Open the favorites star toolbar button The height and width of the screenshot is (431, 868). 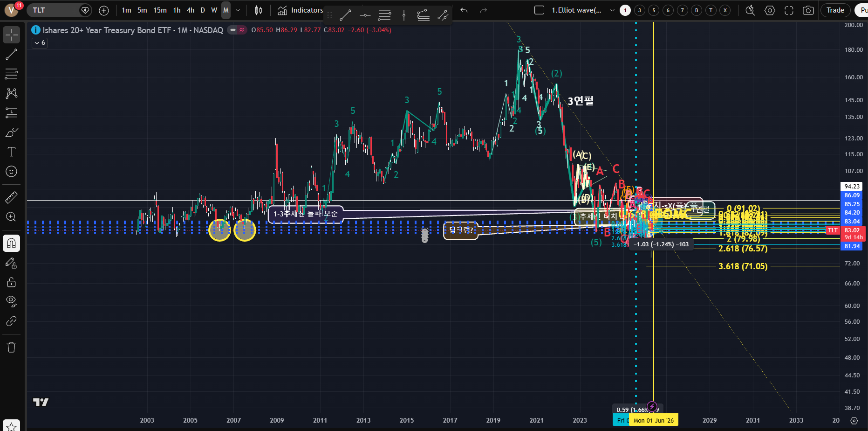[x=12, y=425]
